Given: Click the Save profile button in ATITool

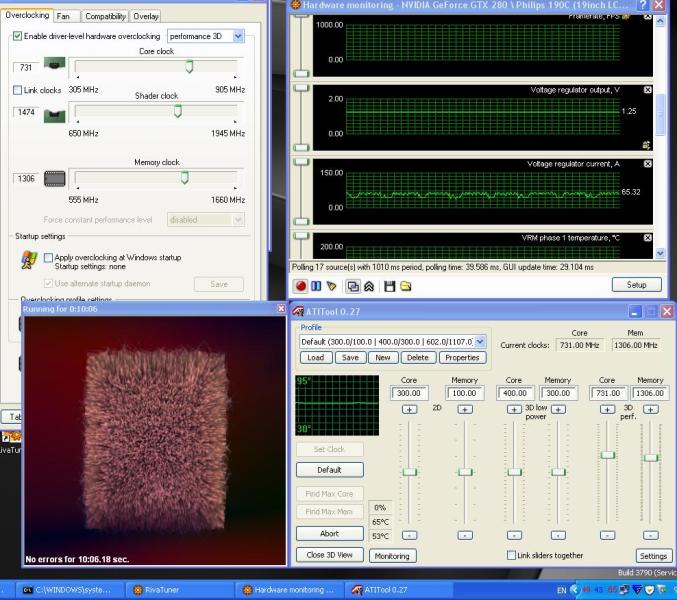Looking at the screenshot, I should 350,357.
